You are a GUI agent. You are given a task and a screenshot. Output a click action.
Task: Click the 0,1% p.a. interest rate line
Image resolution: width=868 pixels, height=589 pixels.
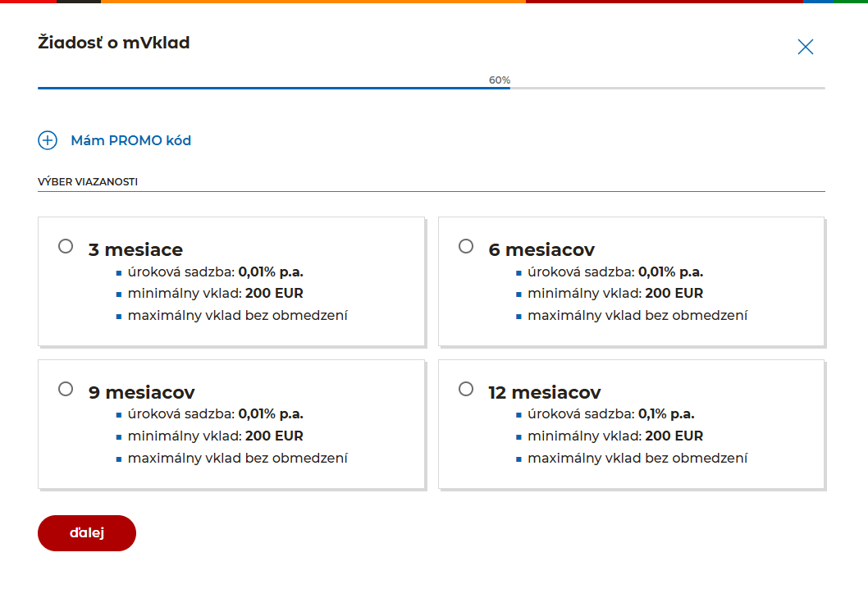(610, 414)
